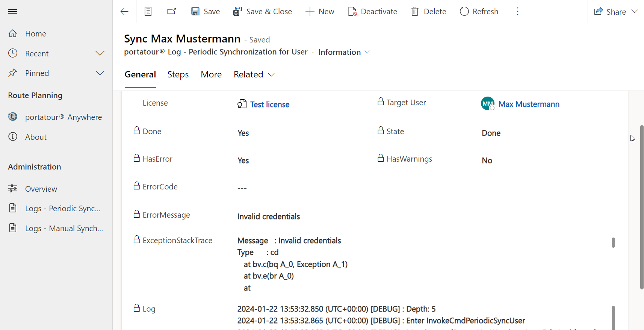Click the back arrow icon
The image size is (644, 330).
click(x=124, y=12)
